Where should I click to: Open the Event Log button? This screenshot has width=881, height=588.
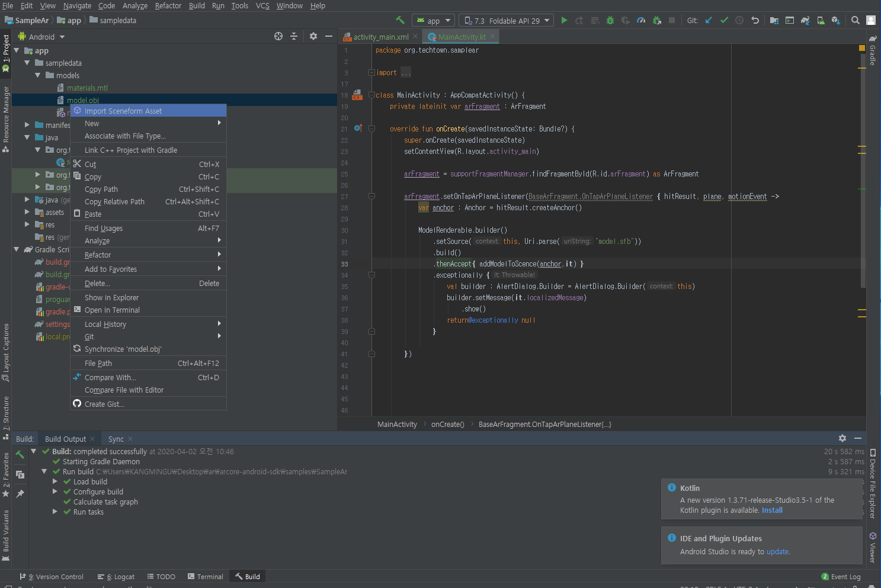pyautogui.click(x=841, y=577)
